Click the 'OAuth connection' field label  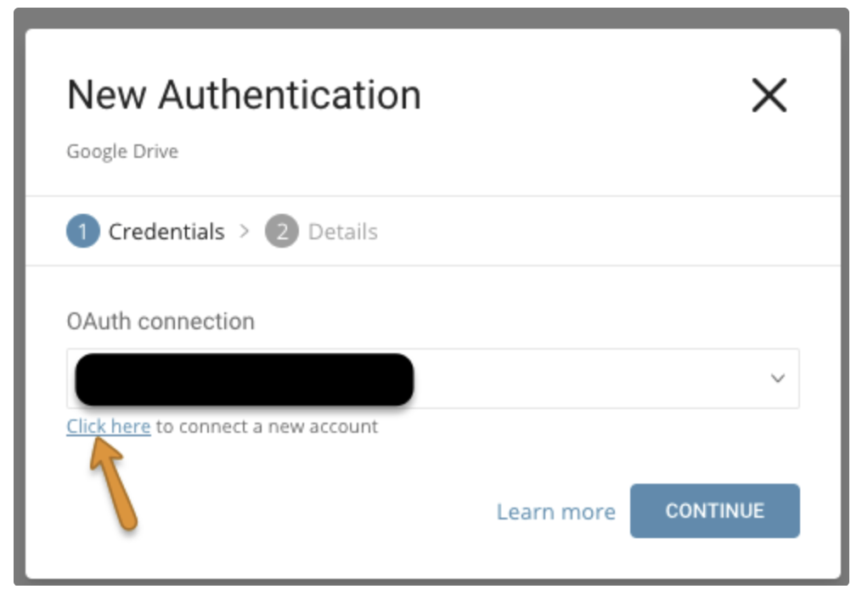pos(161,322)
